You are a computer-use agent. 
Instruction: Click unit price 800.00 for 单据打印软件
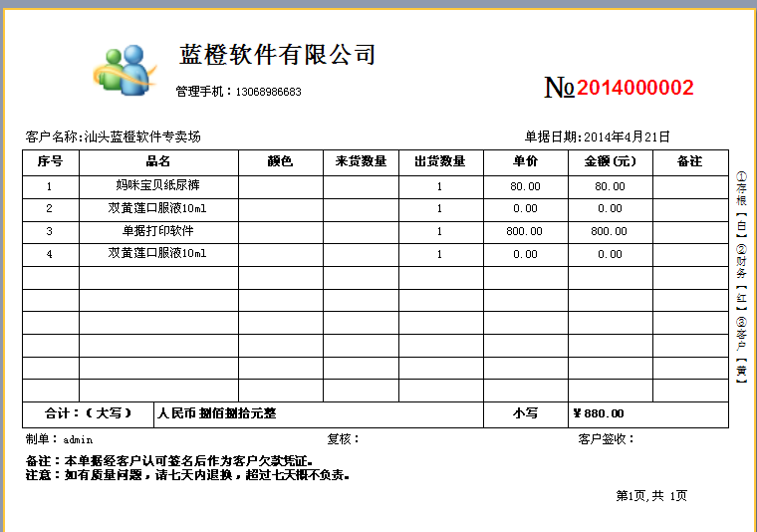(x=524, y=232)
